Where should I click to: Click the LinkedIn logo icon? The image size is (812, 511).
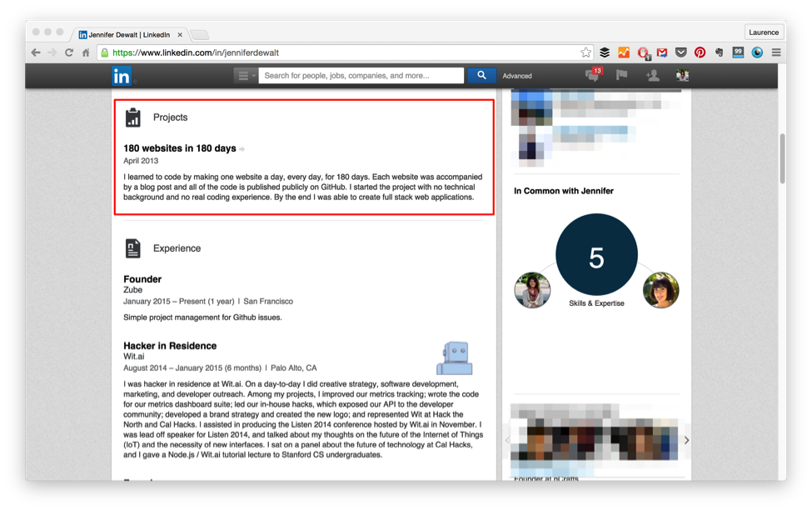122,75
